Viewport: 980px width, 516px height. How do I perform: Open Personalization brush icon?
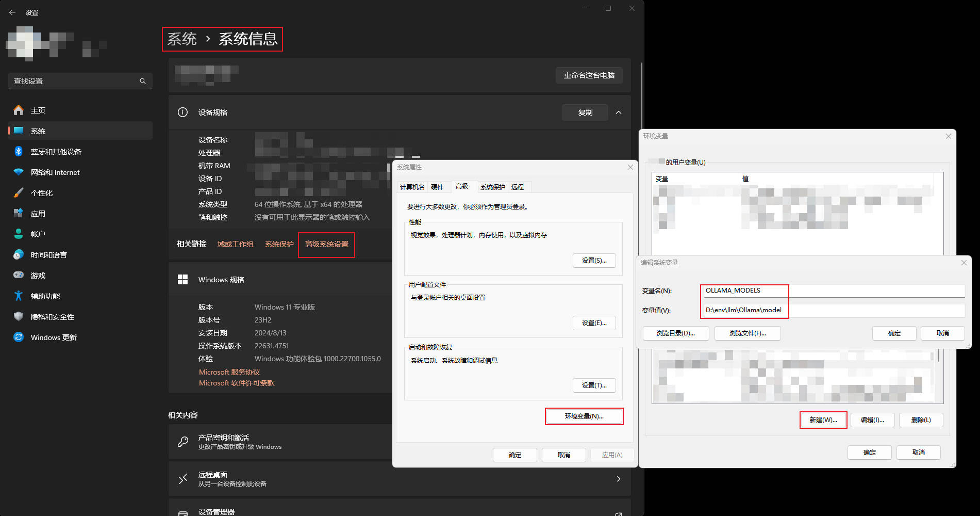pyautogui.click(x=19, y=193)
